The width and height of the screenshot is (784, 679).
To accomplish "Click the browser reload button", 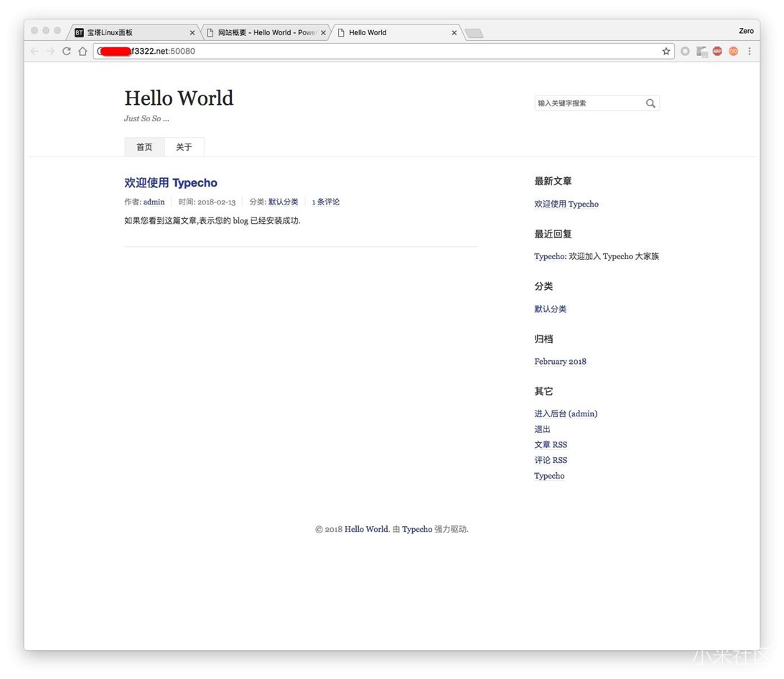I will [x=67, y=51].
